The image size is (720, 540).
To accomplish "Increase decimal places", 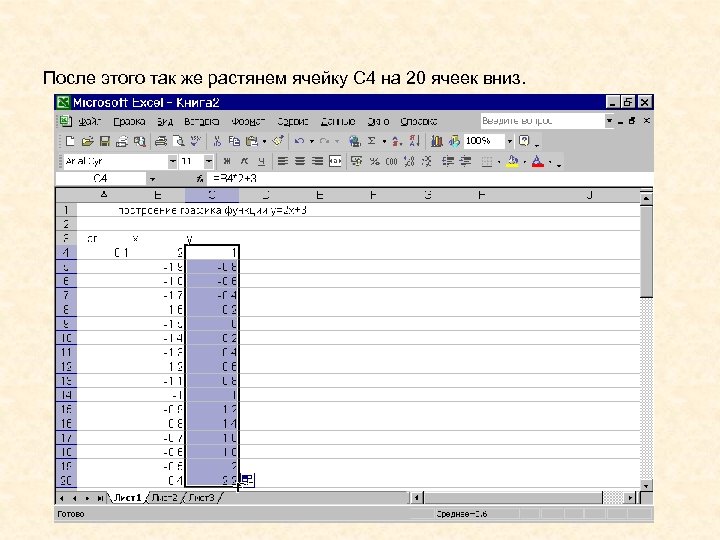I will pos(409,161).
